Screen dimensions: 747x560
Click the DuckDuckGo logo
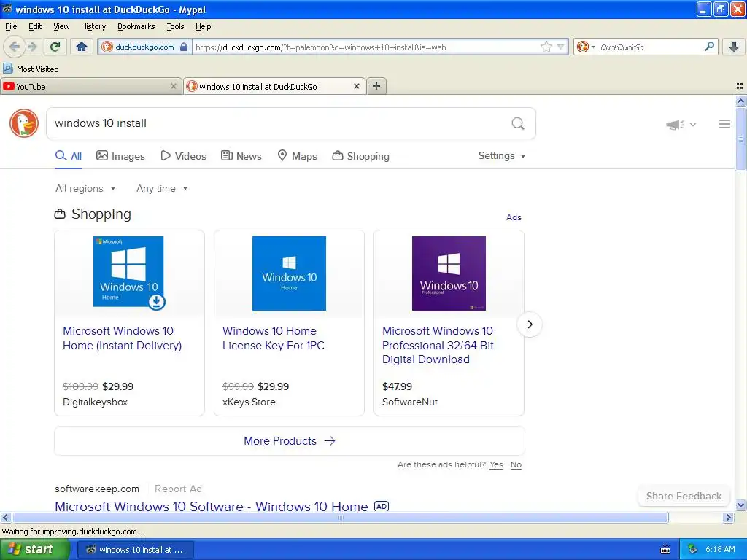pyautogui.click(x=24, y=122)
